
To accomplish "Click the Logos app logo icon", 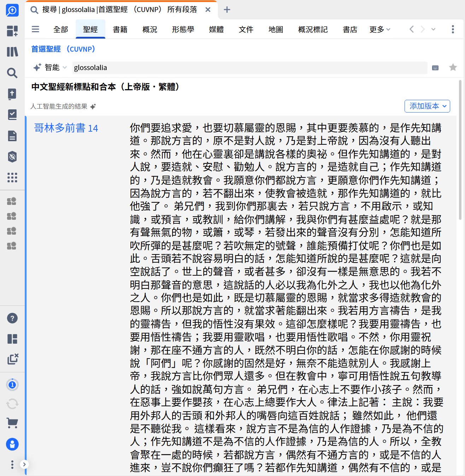I will [x=12, y=10].
